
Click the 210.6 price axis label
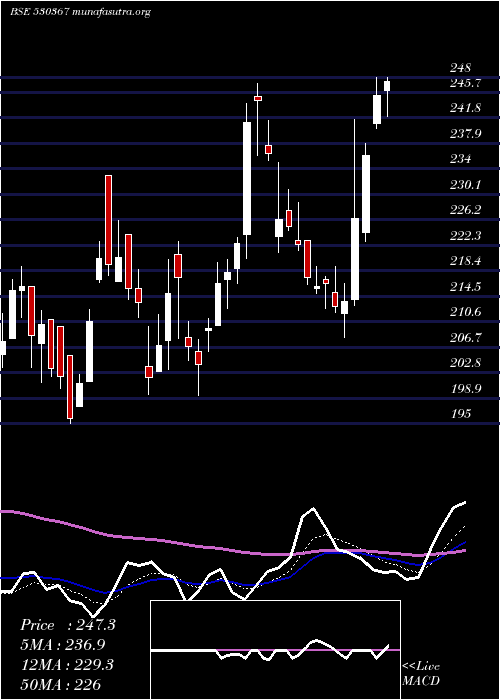point(465,312)
